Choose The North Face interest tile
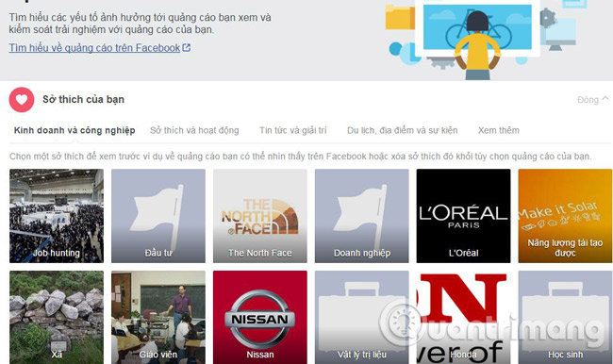Viewport: 613px width, 364px height. tap(260, 216)
